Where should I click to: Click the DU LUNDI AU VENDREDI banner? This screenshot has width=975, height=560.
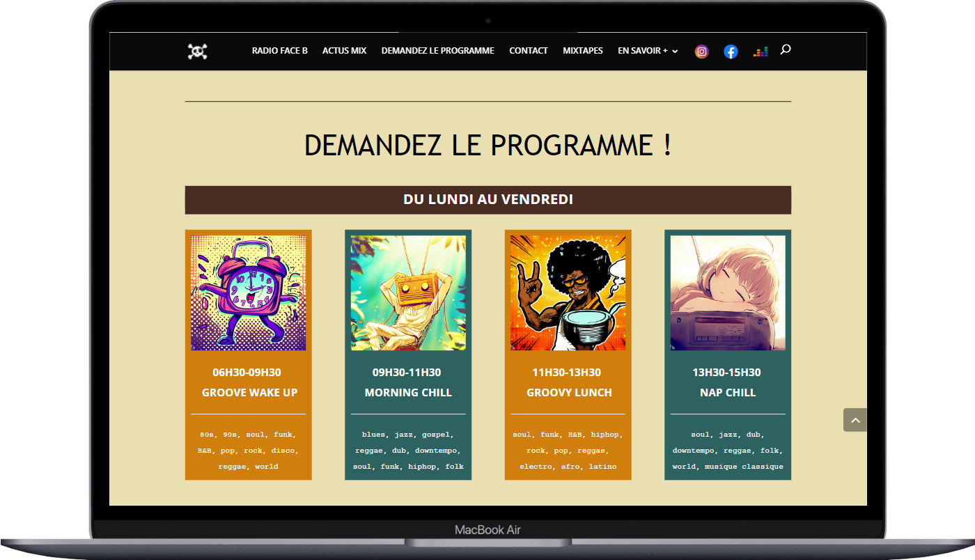click(x=487, y=200)
